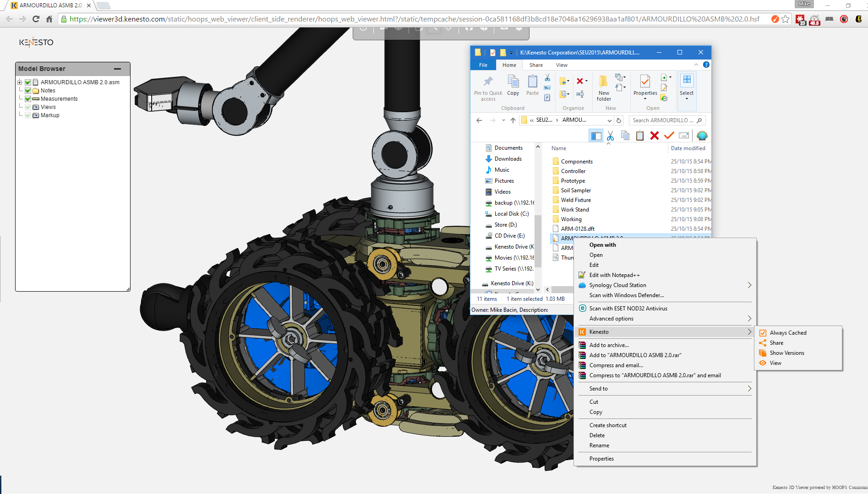This screenshot has height=494, width=868.
Task: Collapse the Explorer ribbon with the chevron
Action: coord(696,65)
